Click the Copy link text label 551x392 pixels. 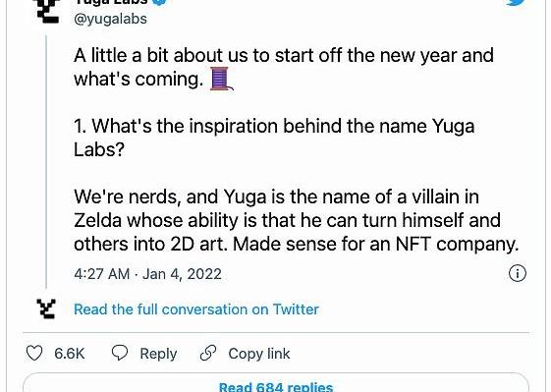coord(259,354)
